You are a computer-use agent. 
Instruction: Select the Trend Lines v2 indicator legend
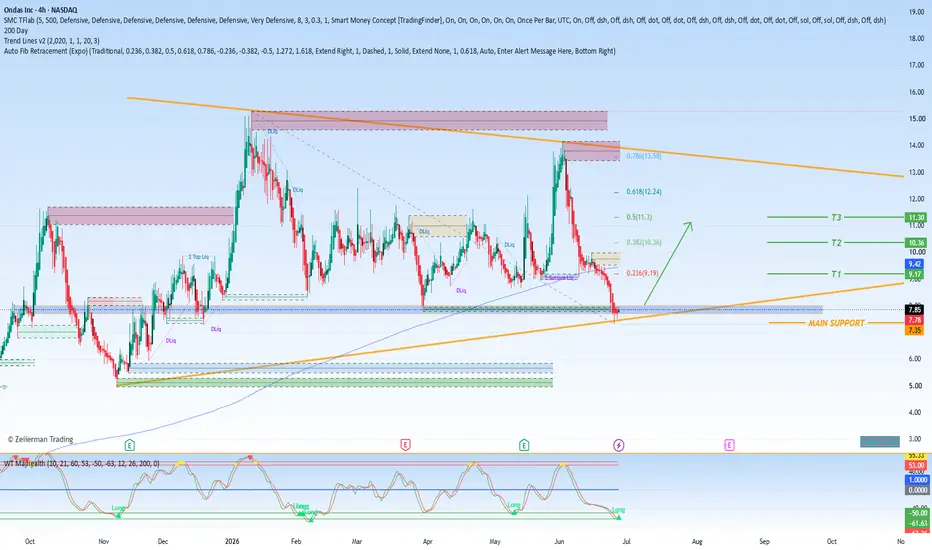(52, 41)
